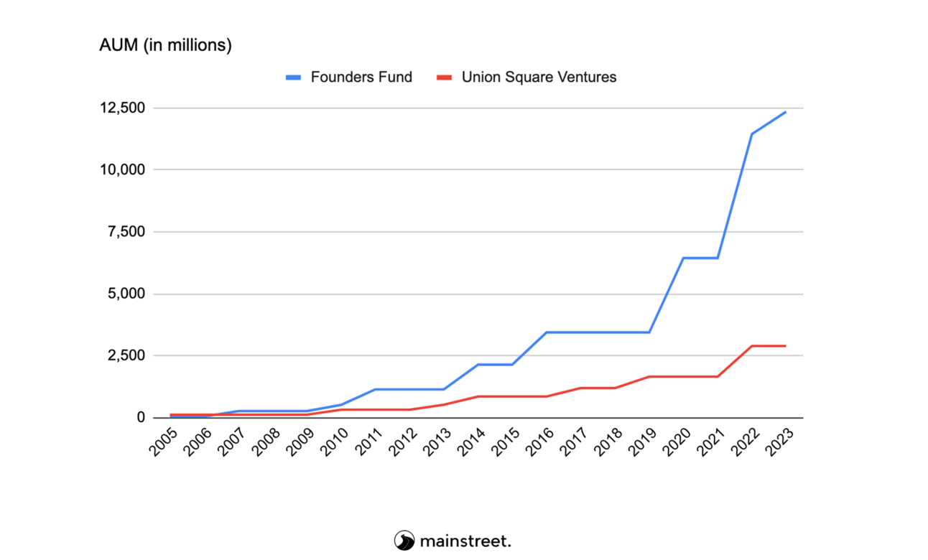Click Founders Fund line point at 2020
This screenshot has height=560, width=928.
683,258
